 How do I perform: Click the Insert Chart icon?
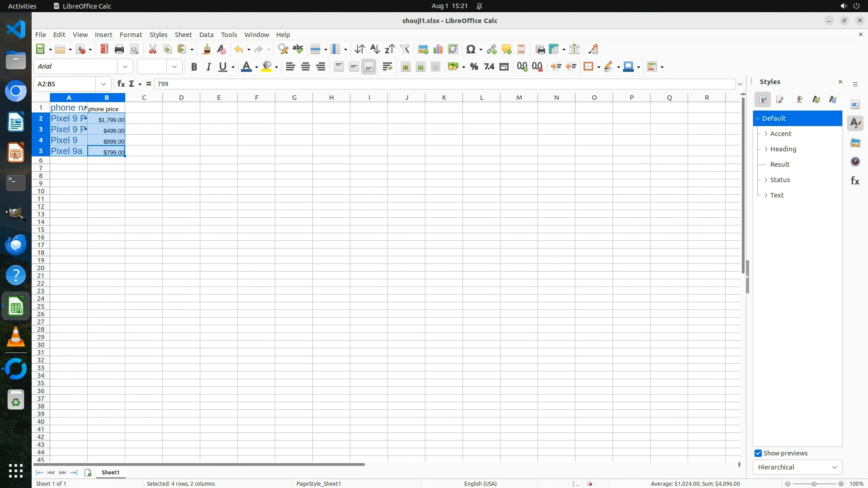tap(438, 49)
